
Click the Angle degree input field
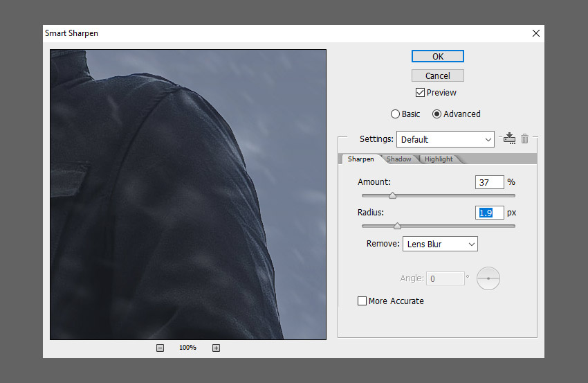pos(445,278)
